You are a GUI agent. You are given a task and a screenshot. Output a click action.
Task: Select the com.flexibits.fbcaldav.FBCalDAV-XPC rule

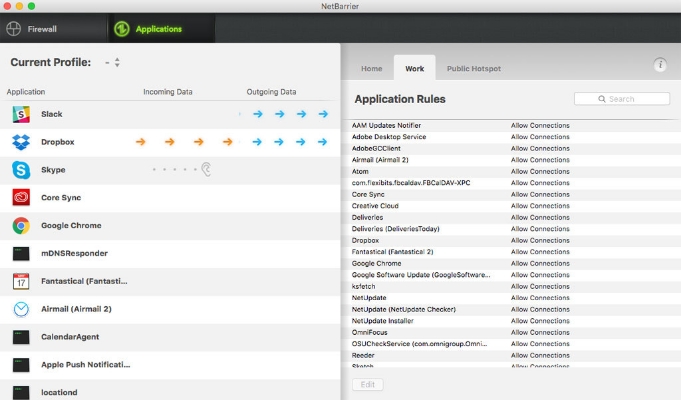pyautogui.click(x=411, y=183)
